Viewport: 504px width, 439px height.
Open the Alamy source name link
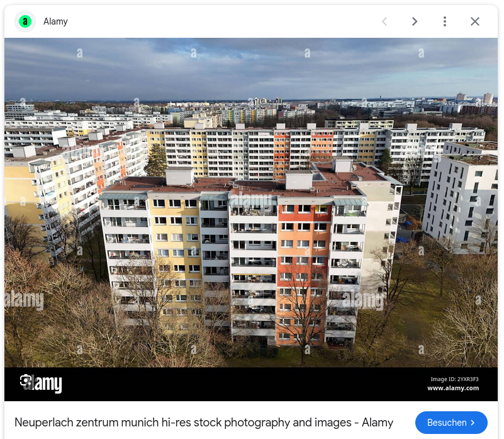pyautogui.click(x=55, y=21)
